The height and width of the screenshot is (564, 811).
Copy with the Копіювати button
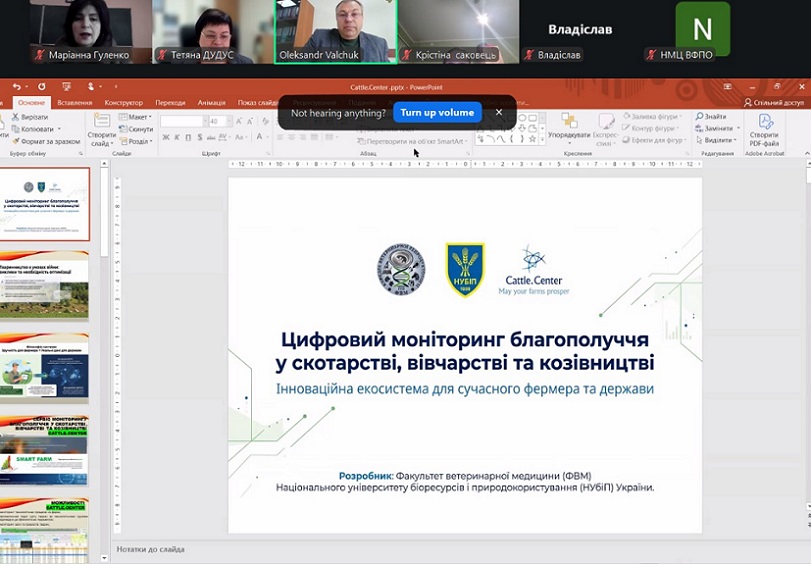point(33,129)
